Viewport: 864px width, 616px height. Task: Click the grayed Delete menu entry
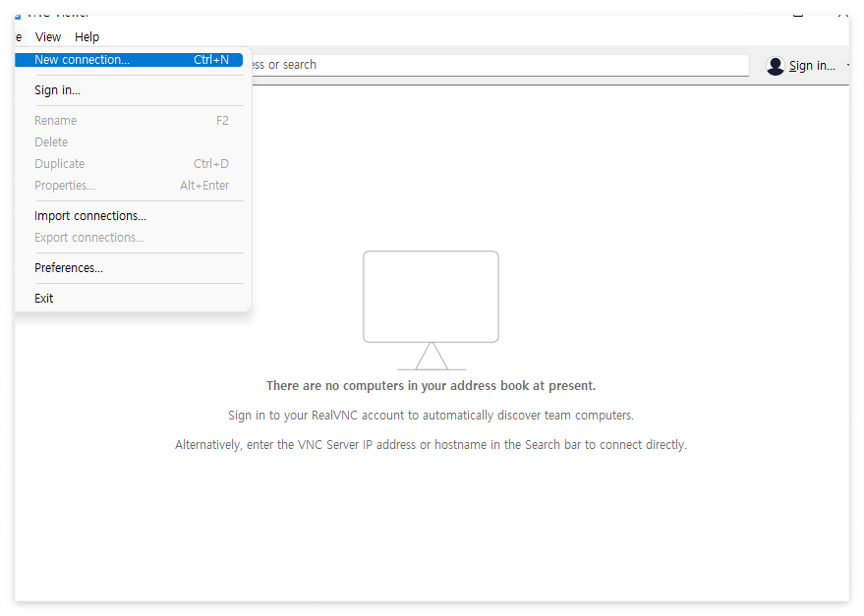[x=129, y=142]
